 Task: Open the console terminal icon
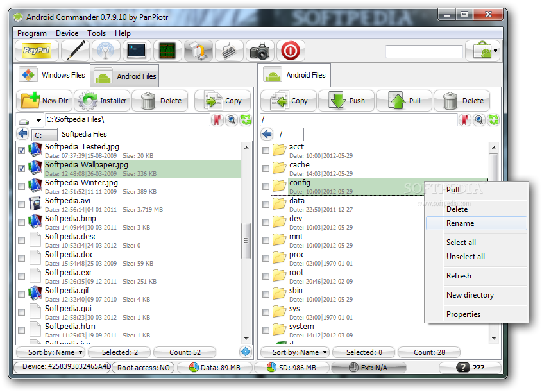click(x=137, y=51)
